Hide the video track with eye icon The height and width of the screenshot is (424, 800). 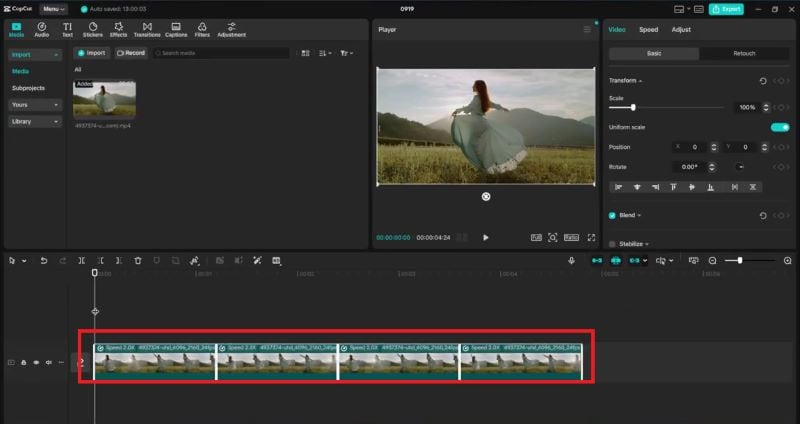[36, 362]
